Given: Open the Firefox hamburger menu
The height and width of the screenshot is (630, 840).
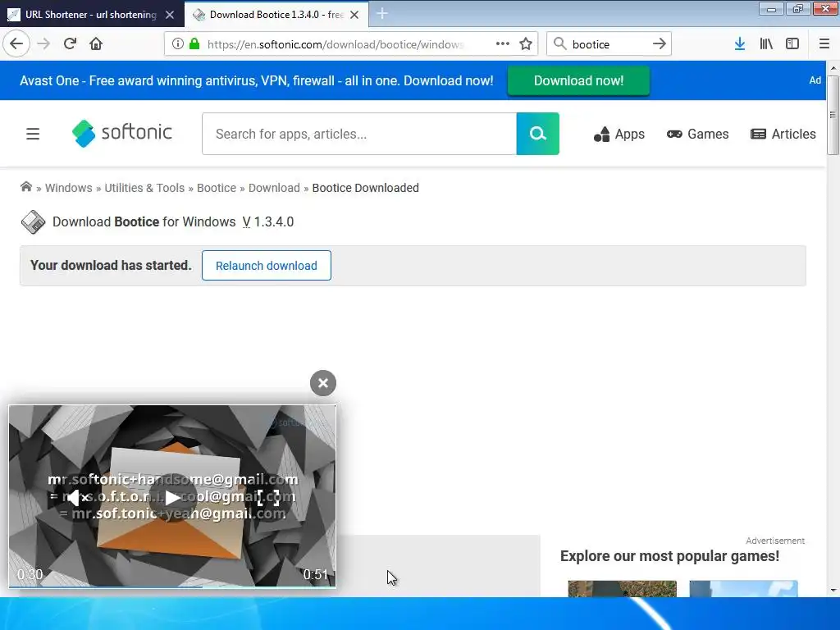Looking at the screenshot, I should 824,44.
